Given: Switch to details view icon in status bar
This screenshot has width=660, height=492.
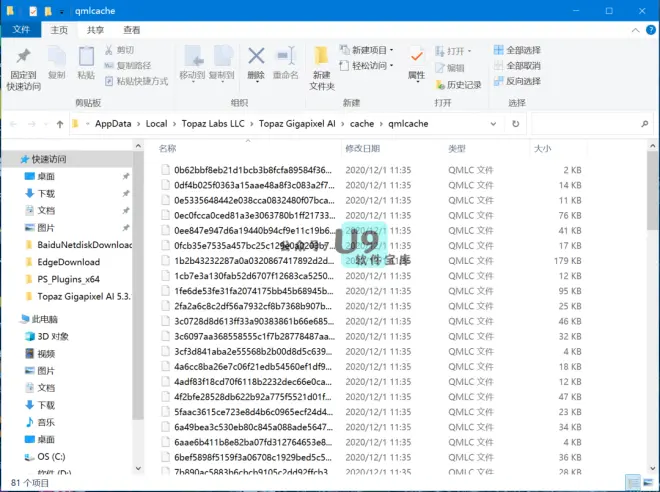Looking at the screenshot, I should coord(633,482).
